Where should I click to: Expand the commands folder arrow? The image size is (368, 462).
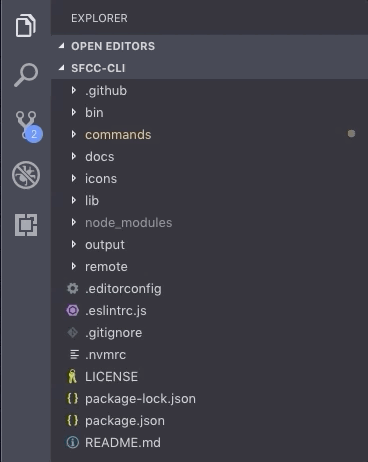click(x=74, y=134)
